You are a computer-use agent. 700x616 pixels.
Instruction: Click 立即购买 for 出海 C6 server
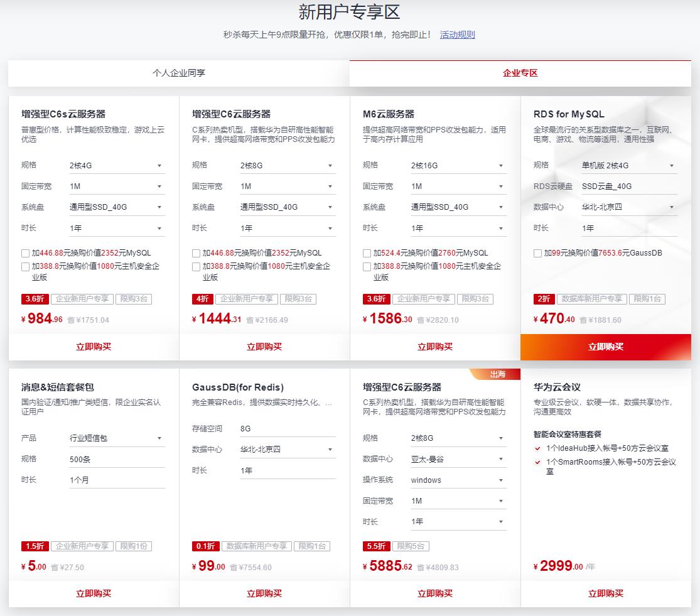point(435,593)
